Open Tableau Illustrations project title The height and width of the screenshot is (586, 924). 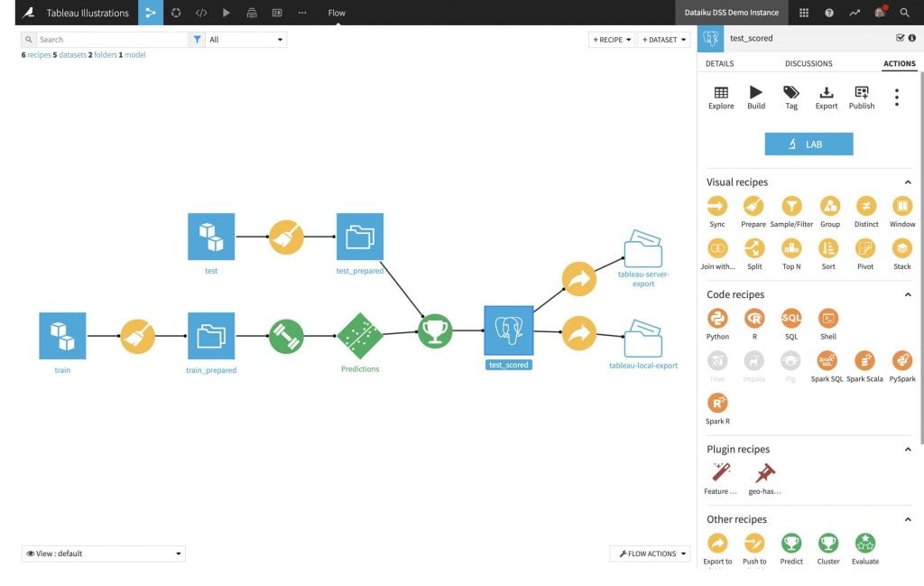coord(88,13)
